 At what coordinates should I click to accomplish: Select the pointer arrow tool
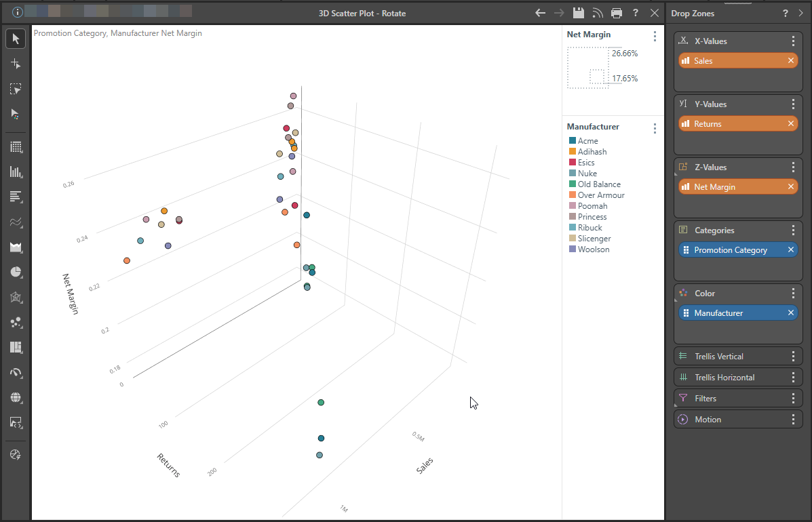16,39
